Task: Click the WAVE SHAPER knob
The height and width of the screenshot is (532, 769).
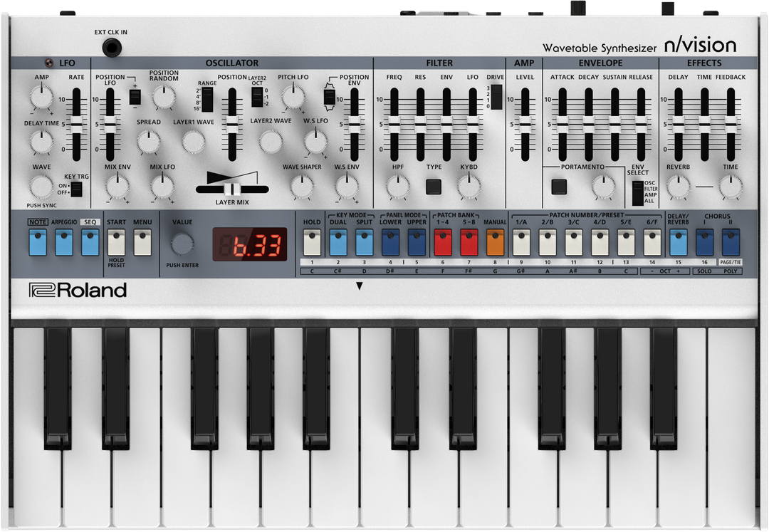Action: click(x=302, y=187)
